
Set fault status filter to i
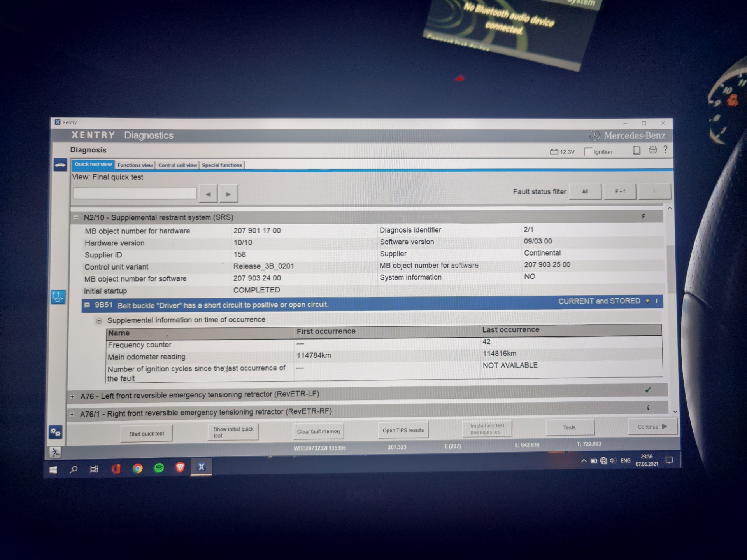[x=654, y=191]
